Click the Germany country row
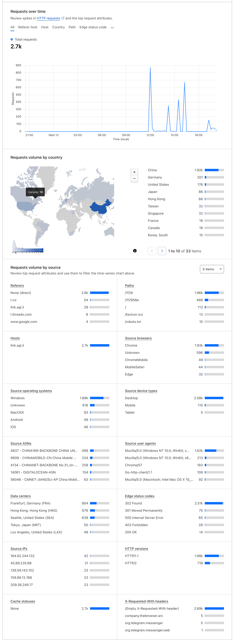Image resolution: width=235 pixels, height=644 pixels. [186, 177]
